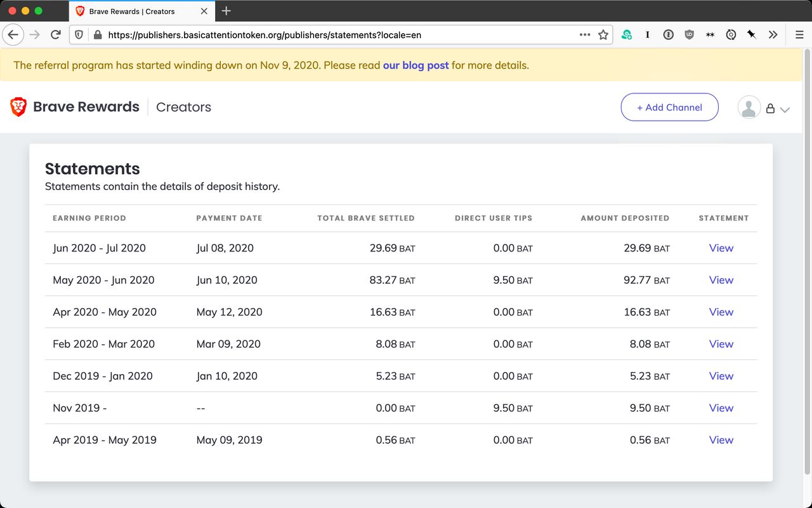
Task: Open the 1Password extension icon
Action: point(668,35)
